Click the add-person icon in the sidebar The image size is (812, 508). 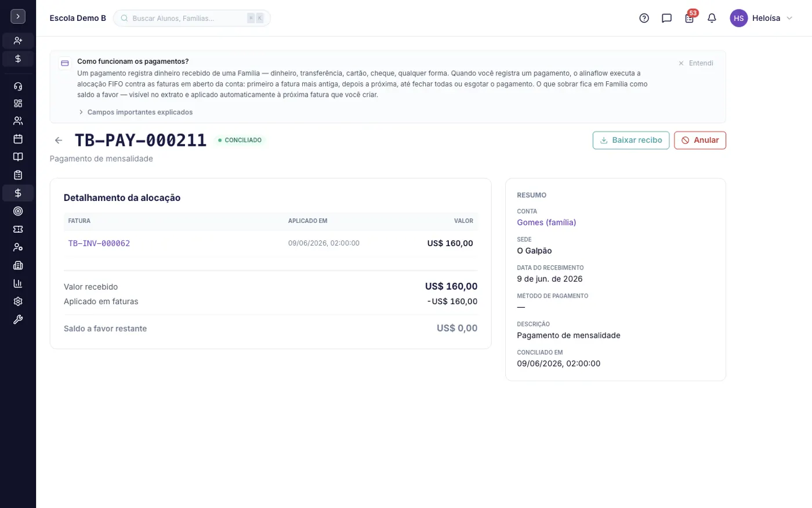pos(18,41)
